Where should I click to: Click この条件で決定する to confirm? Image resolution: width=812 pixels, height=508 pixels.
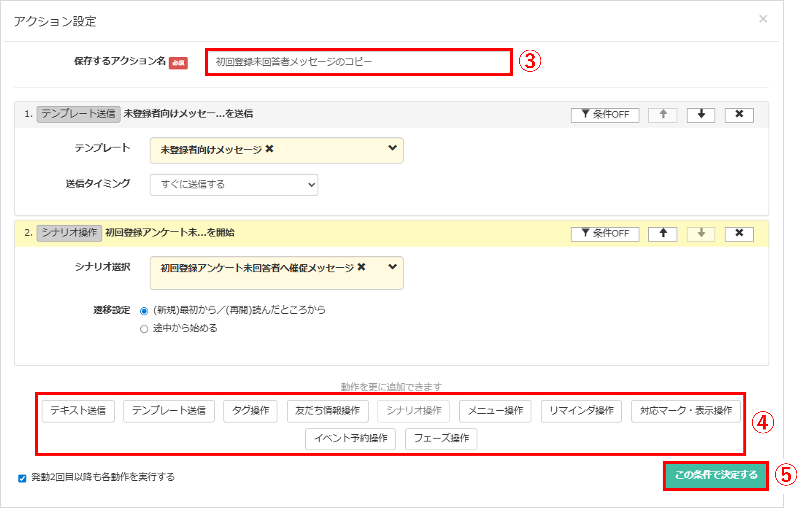point(716,475)
